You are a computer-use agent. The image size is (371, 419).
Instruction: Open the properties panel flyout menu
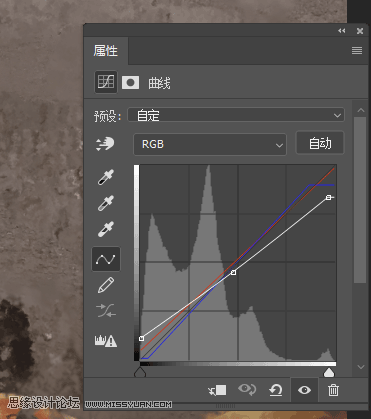click(357, 50)
